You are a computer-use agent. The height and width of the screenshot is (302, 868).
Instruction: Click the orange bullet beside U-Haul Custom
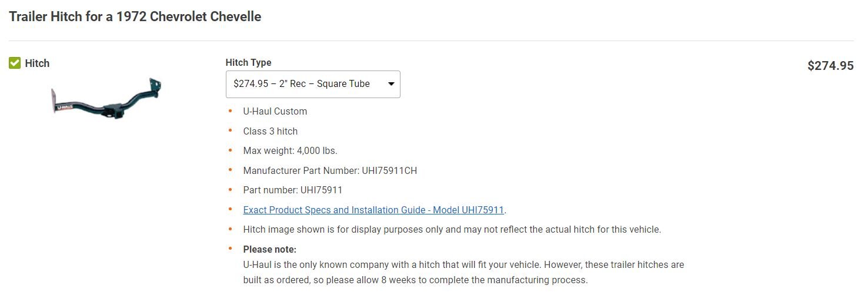point(230,111)
